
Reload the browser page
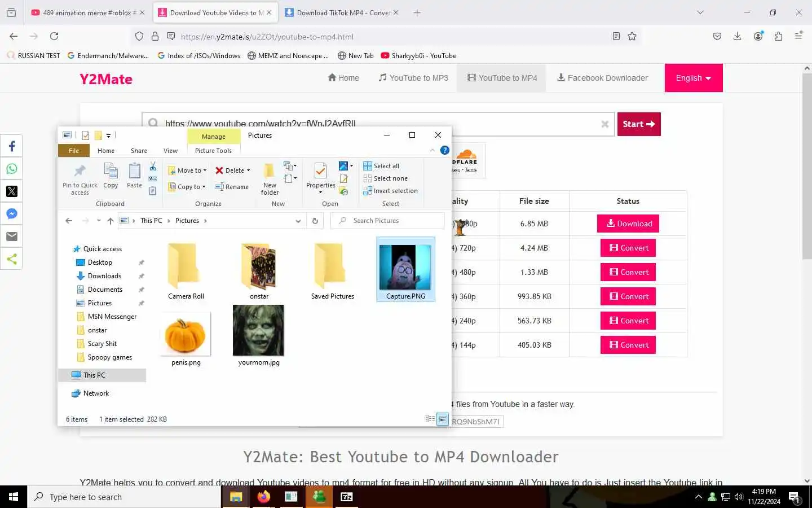tap(54, 36)
